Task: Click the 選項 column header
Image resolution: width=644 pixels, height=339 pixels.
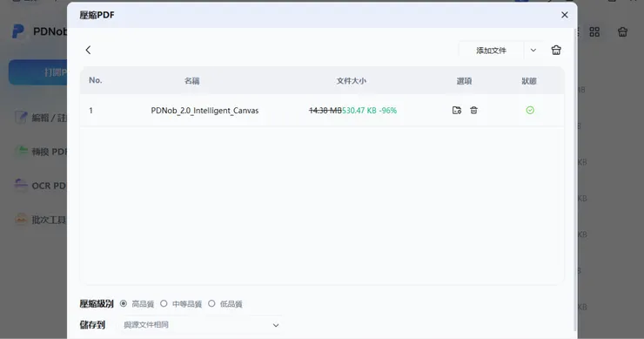Action: tap(464, 81)
